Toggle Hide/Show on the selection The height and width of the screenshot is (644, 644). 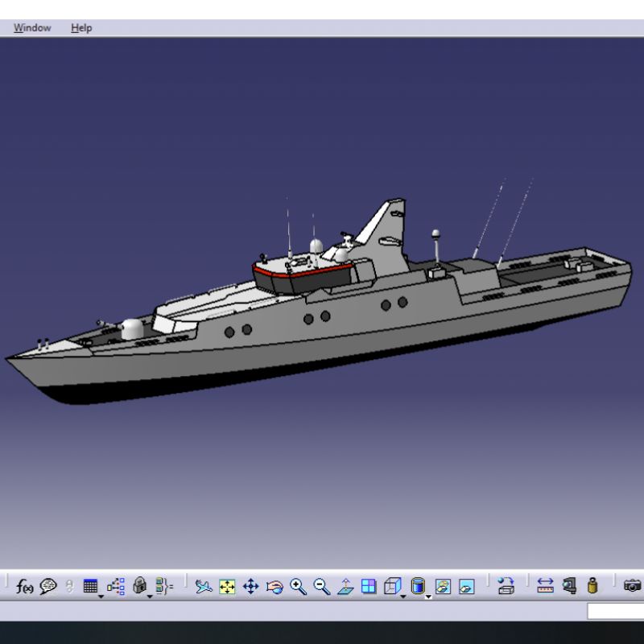pyautogui.click(x=444, y=586)
